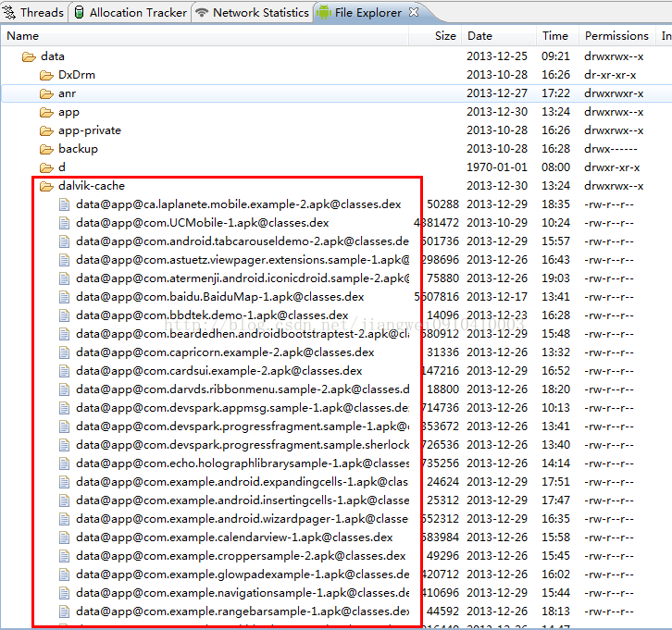Select the com.example.navigationsample-1 file
This screenshot has width=672, height=630.
(243, 593)
